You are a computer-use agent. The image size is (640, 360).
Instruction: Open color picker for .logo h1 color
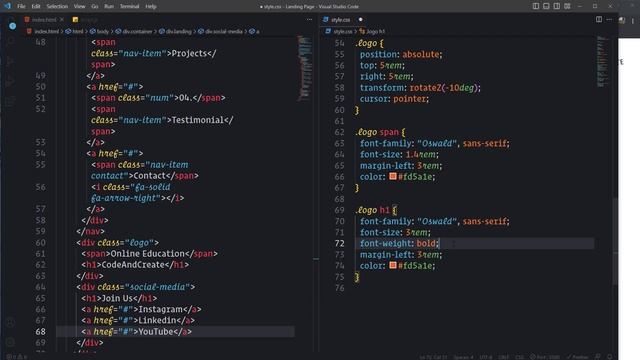point(393,265)
